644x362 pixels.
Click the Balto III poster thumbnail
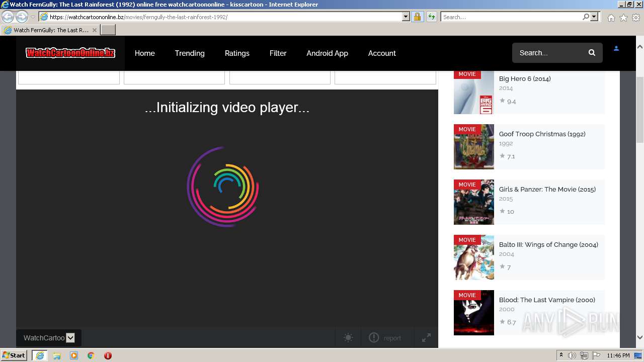pos(474,257)
